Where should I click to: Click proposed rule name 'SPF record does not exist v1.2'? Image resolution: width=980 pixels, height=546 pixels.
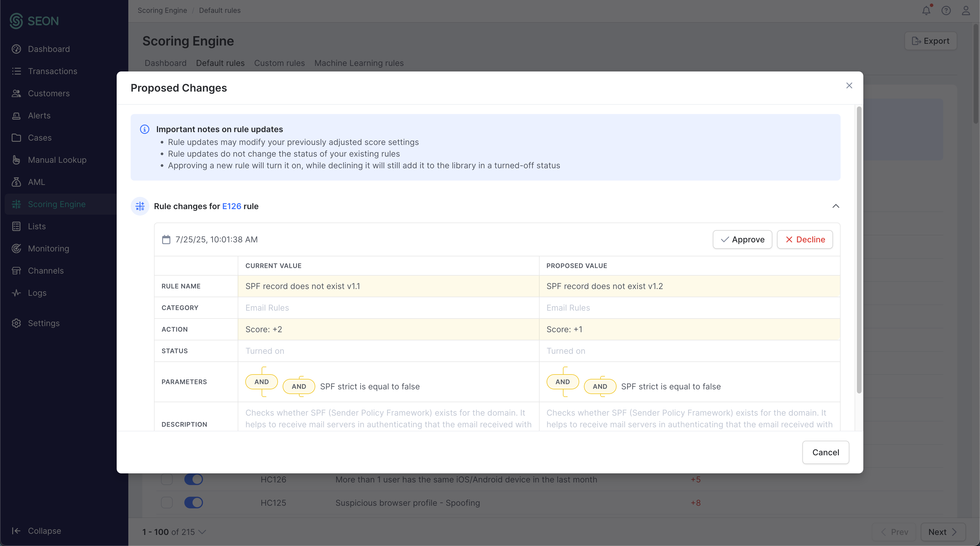[605, 286]
